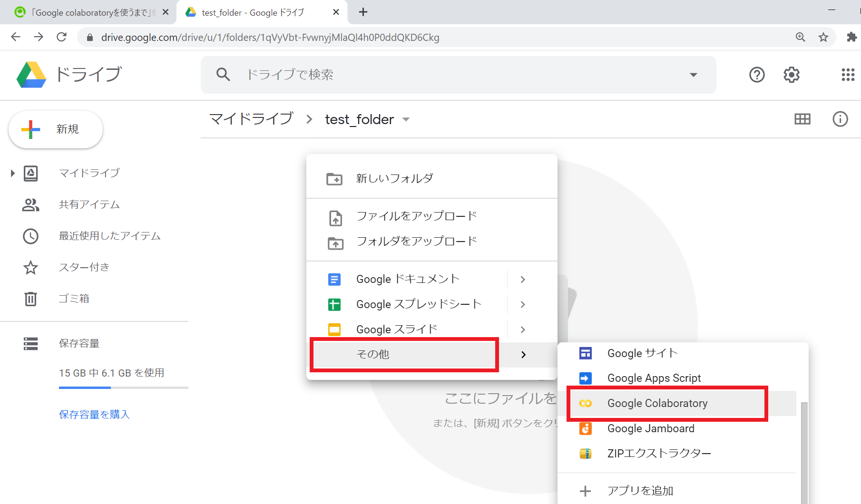This screenshot has height=504, width=861.
Task: Click the ZIP extractor icon
Action: click(586, 454)
